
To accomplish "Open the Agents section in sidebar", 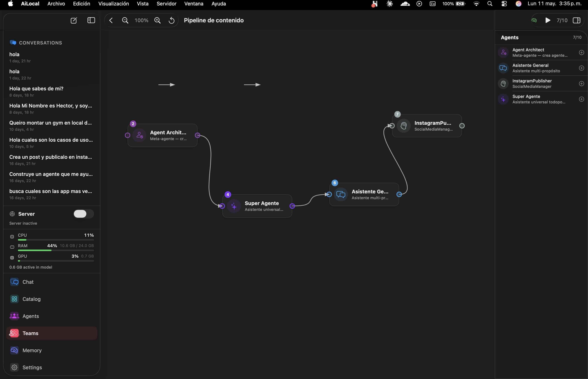I will (x=52, y=316).
